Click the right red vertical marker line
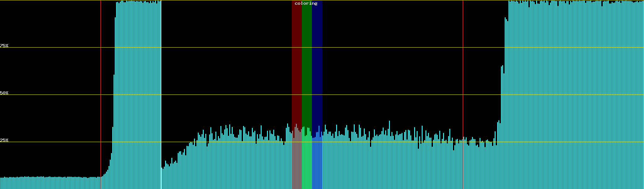644x189 pixels. [x=463, y=94]
